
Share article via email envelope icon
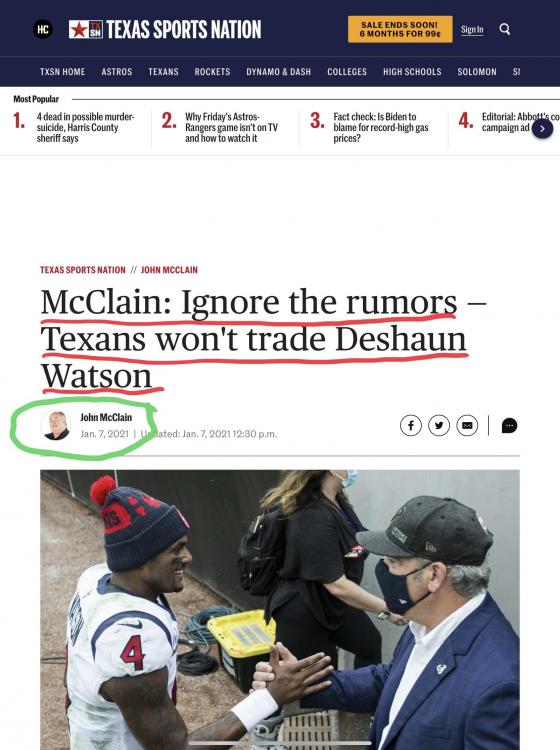(x=467, y=425)
